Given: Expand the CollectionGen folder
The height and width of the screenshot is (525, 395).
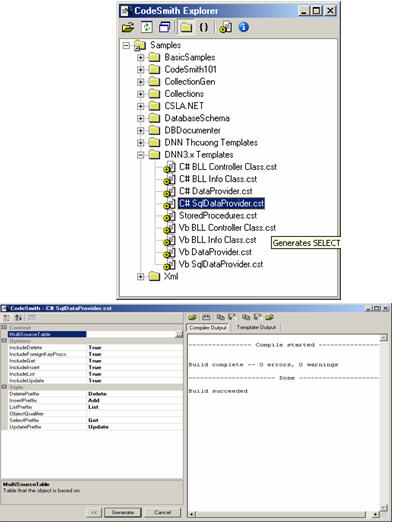Looking at the screenshot, I should [141, 82].
